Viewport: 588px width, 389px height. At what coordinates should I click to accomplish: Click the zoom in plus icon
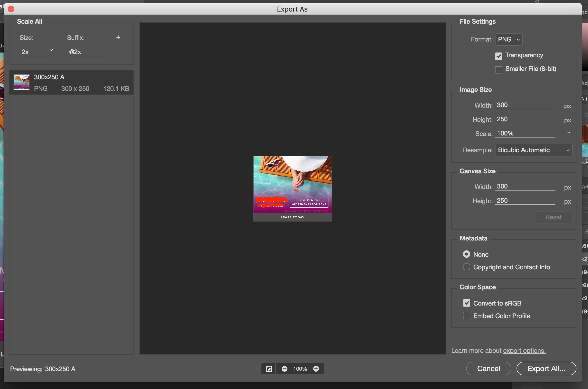point(316,369)
